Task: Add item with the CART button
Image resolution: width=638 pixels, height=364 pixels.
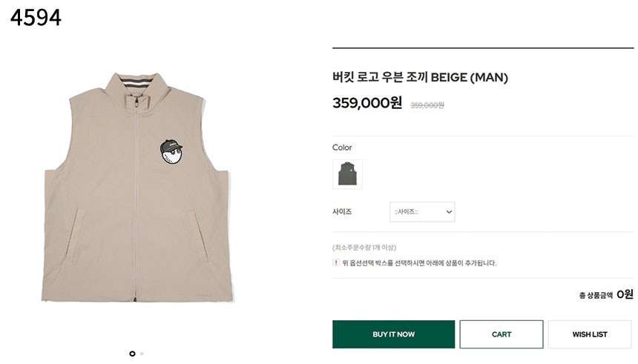Action: [501, 334]
